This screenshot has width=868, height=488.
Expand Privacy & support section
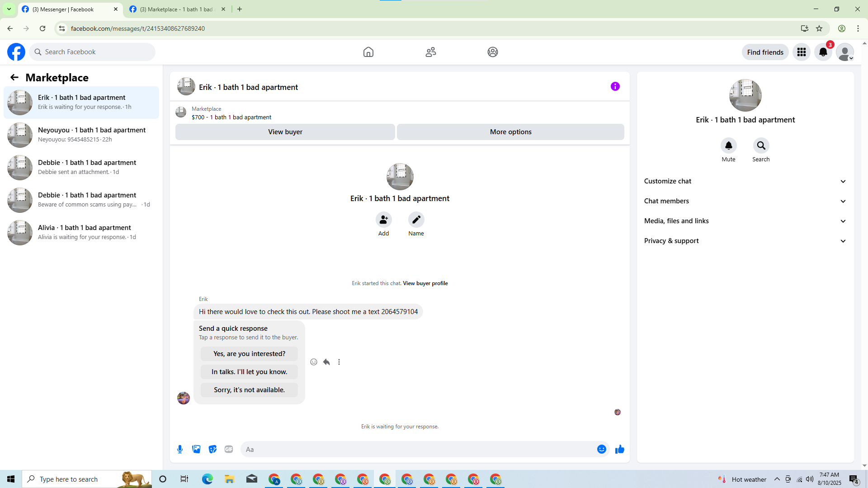[745, 241]
